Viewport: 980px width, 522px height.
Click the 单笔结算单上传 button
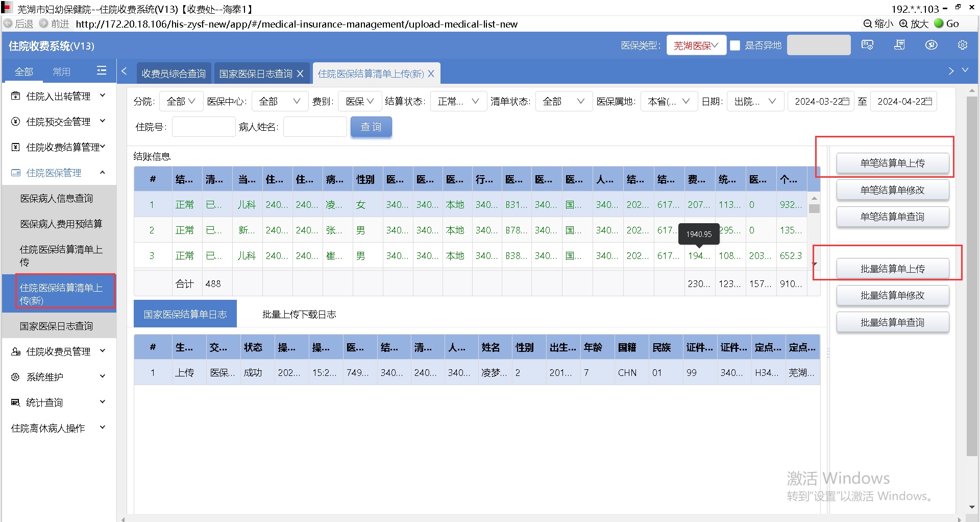[892, 163]
